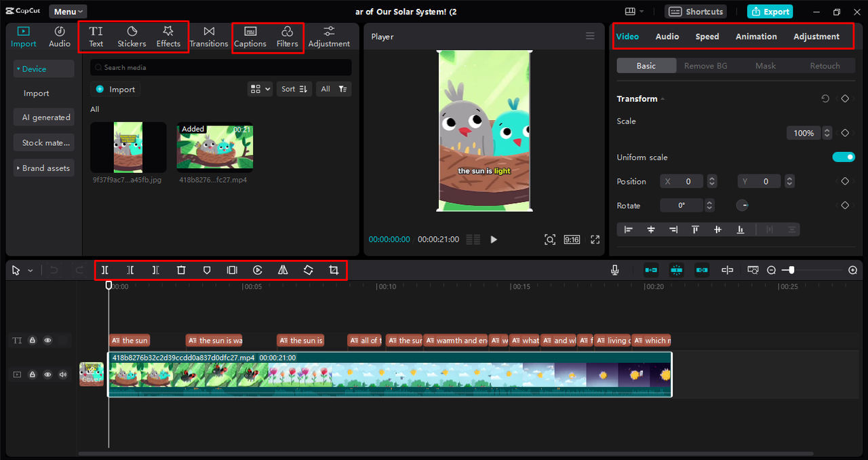Click the Export button

pos(770,12)
